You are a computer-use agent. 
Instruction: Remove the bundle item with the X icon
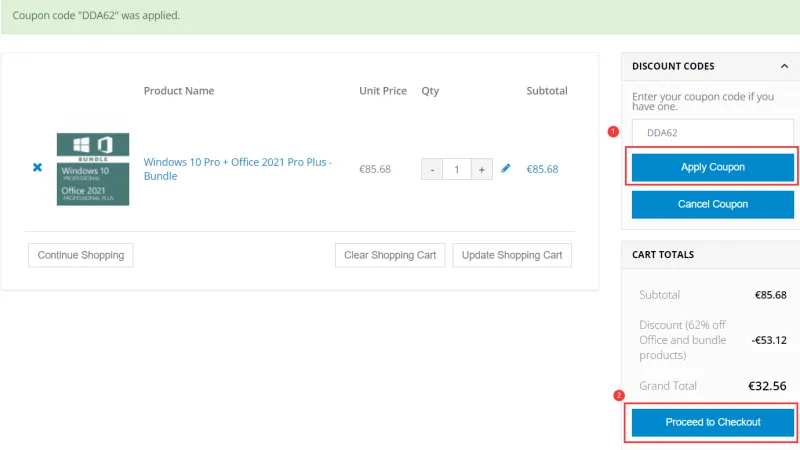pos(37,168)
